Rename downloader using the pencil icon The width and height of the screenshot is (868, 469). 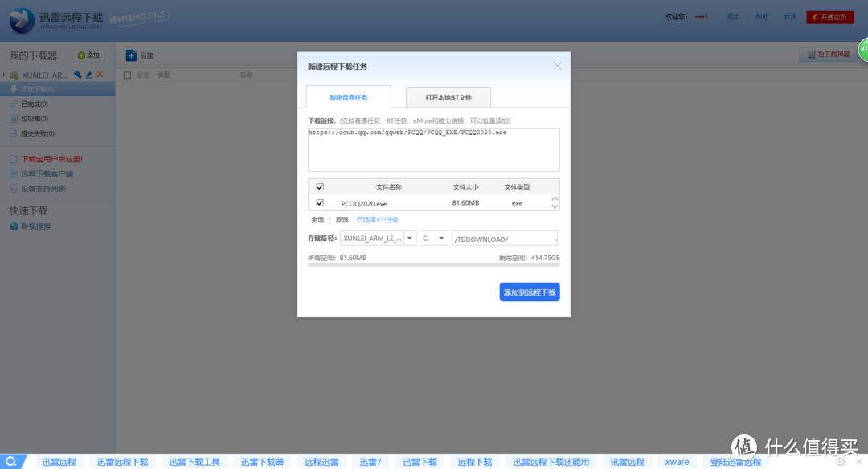pos(88,74)
